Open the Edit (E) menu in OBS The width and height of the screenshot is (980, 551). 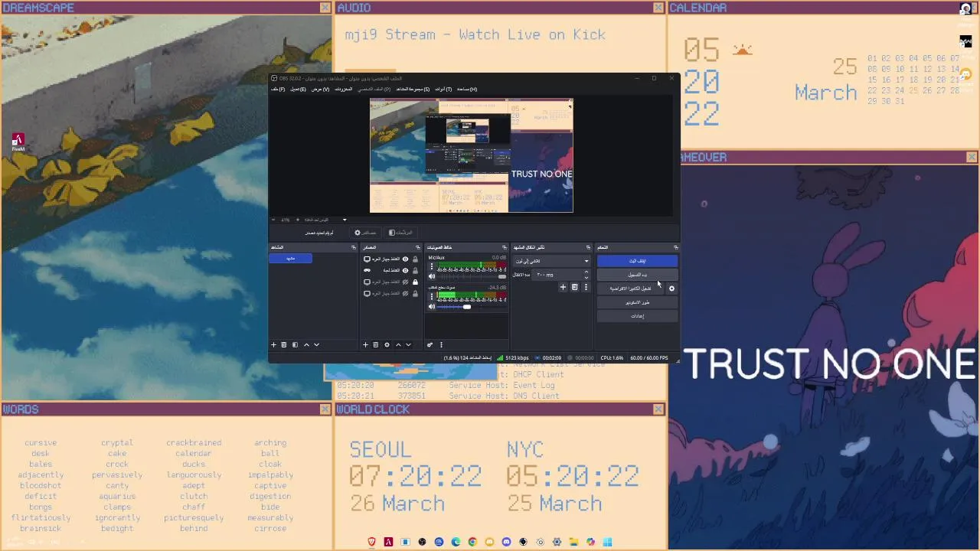pos(298,89)
